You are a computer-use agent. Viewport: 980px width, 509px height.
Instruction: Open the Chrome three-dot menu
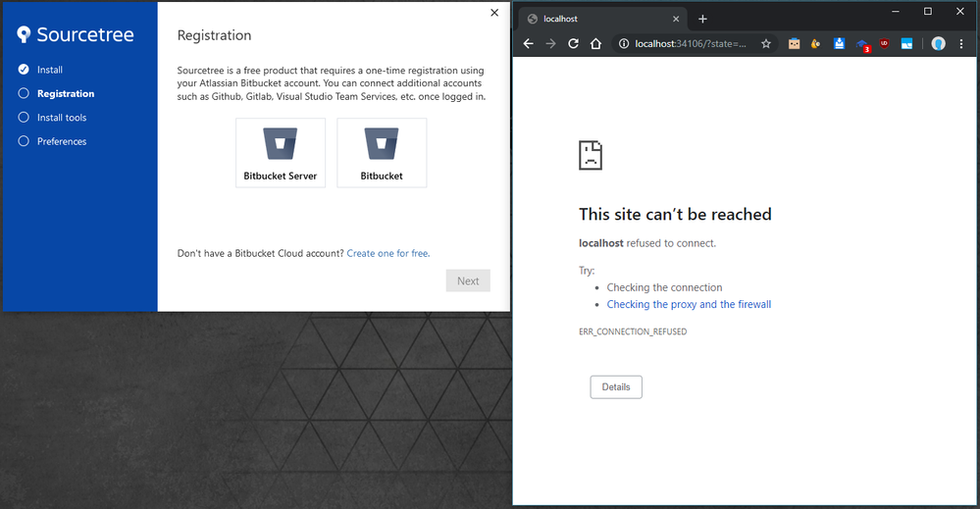point(961,44)
